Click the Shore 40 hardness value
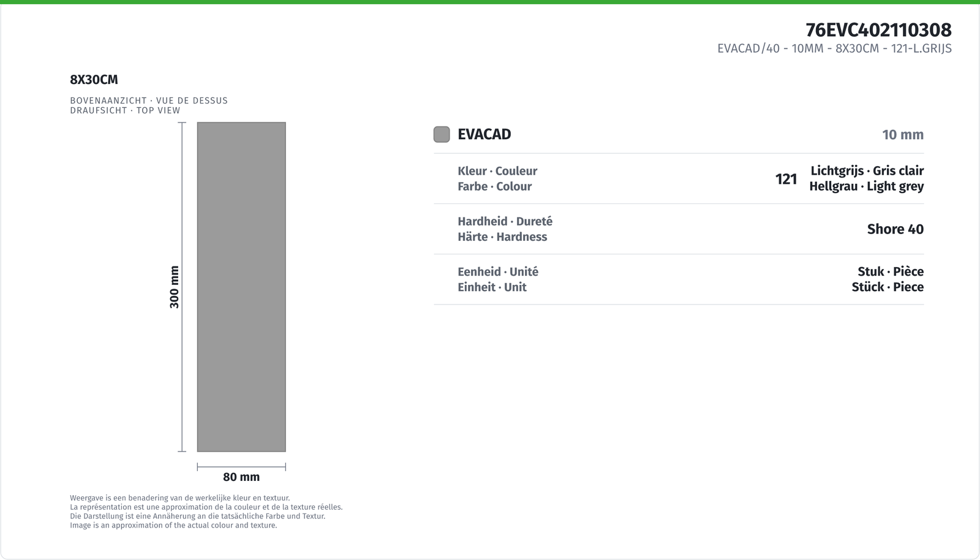This screenshot has height=560, width=980. click(895, 229)
